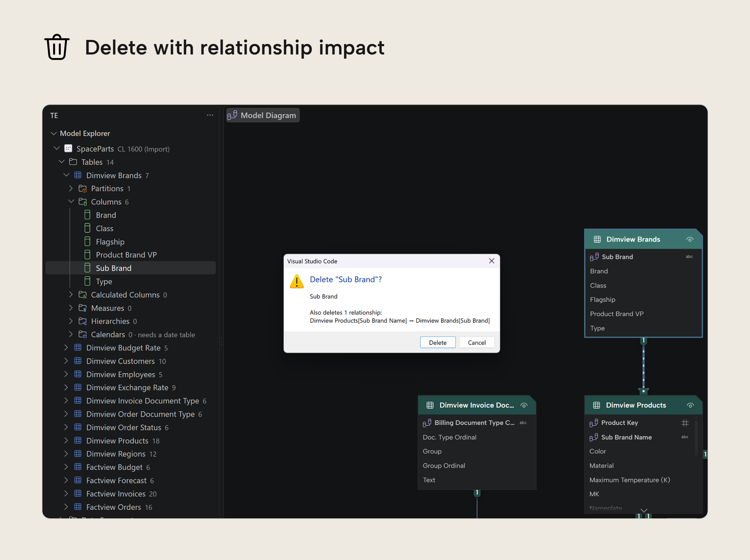This screenshot has height=560, width=750.
Task: Close the Visual Studio Code dialog
Action: [x=491, y=261]
